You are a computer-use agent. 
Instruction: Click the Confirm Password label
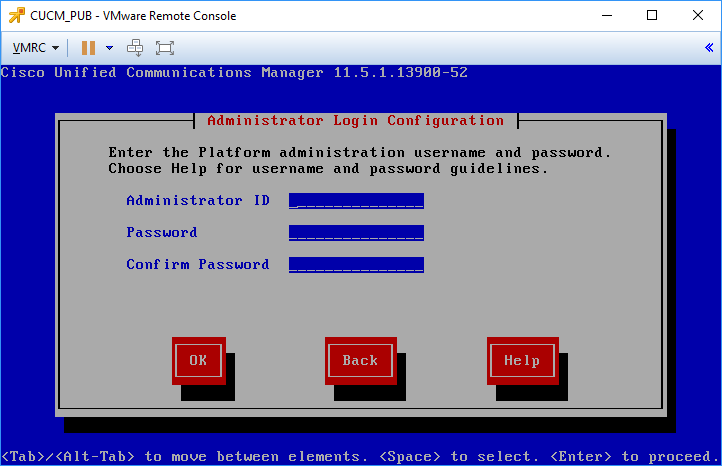(198, 265)
